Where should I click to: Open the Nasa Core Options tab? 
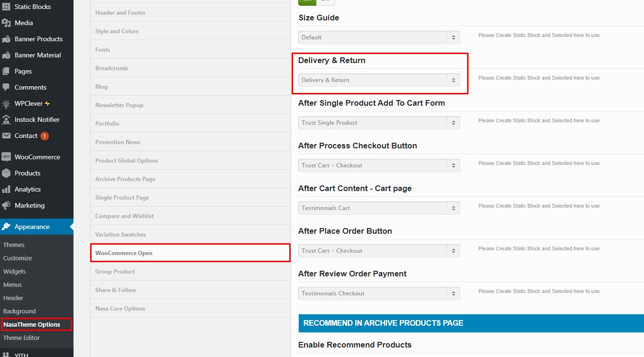(191, 309)
